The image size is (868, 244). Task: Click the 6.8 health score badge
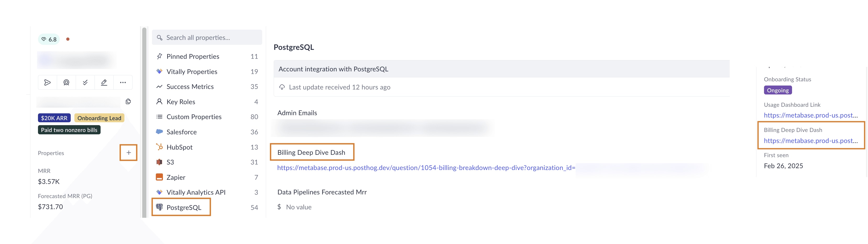click(48, 39)
